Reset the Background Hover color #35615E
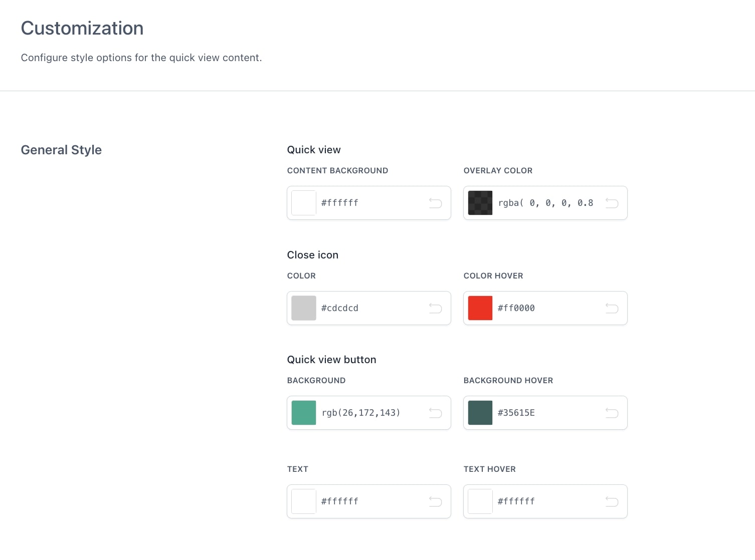The height and width of the screenshot is (560, 755). [x=612, y=413]
